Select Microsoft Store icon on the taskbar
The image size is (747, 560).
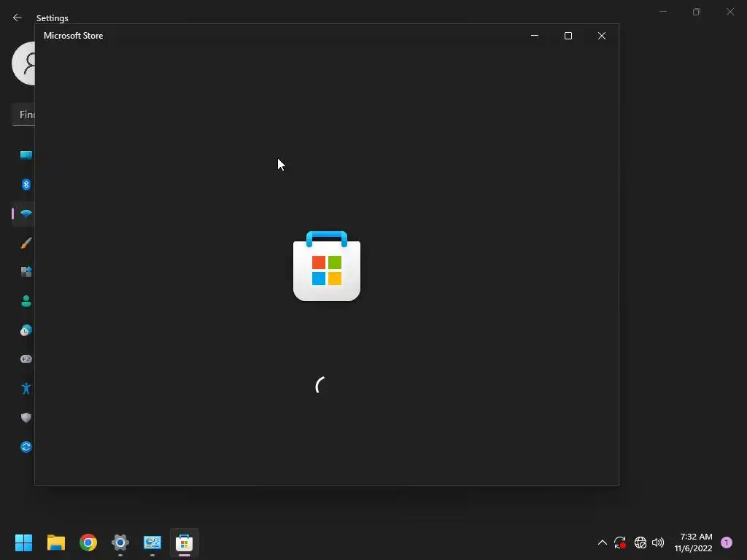click(x=185, y=542)
